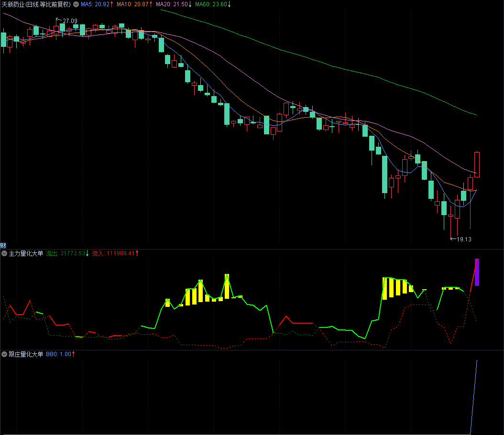Open the dropdown next to 天新药业 title
Screen dimensions: 504x435
pos(76,4)
